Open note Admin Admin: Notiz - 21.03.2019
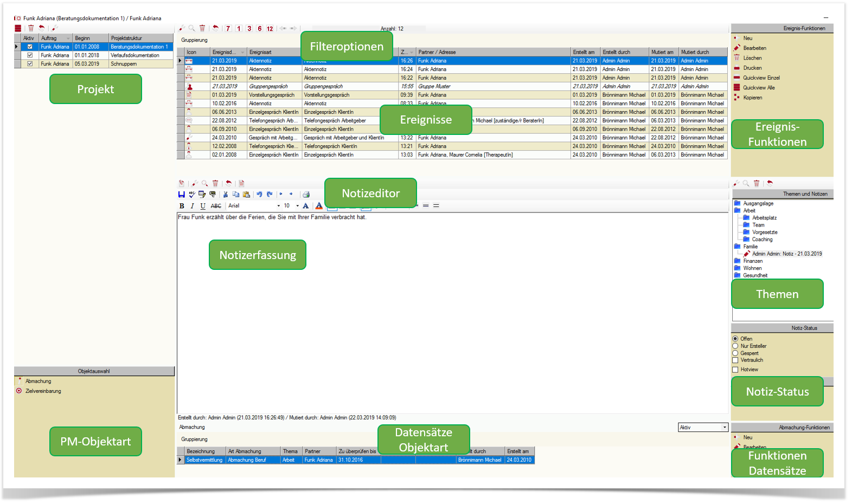Screen dimensions: 852x504 pyautogui.click(x=787, y=254)
